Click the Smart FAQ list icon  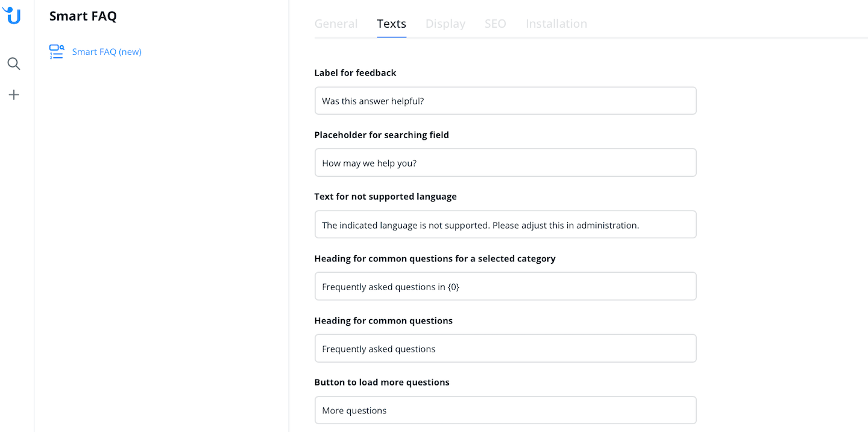(57, 52)
